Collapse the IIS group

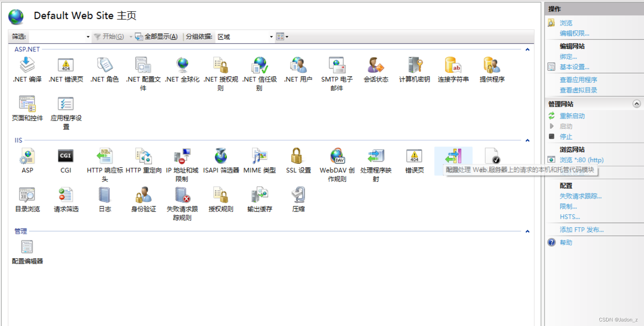[528, 140]
